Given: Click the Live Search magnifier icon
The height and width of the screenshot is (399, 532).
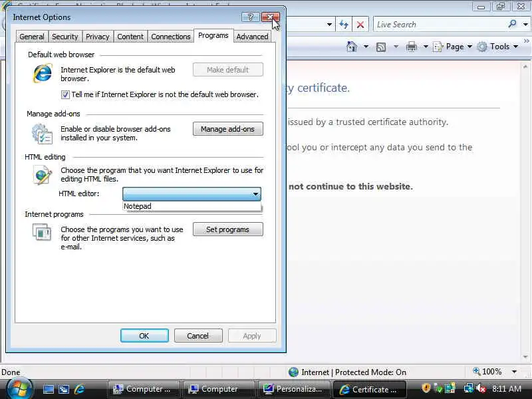Looking at the screenshot, I should coord(512,24).
